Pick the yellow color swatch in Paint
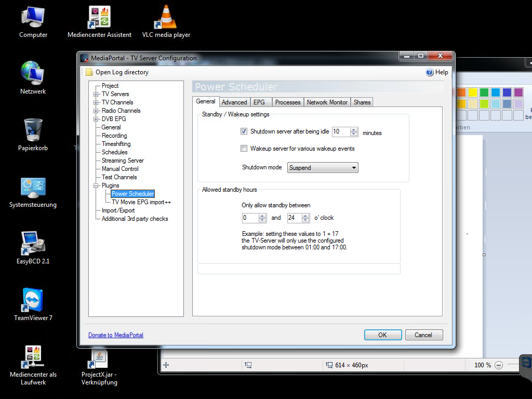Image resolution: width=532 pixels, height=399 pixels. click(x=472, y=92)
